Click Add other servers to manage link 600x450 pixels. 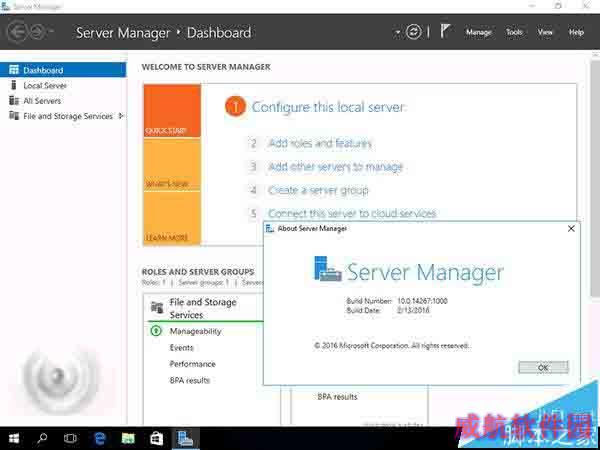pyautogui.click(x=336, y=167)
